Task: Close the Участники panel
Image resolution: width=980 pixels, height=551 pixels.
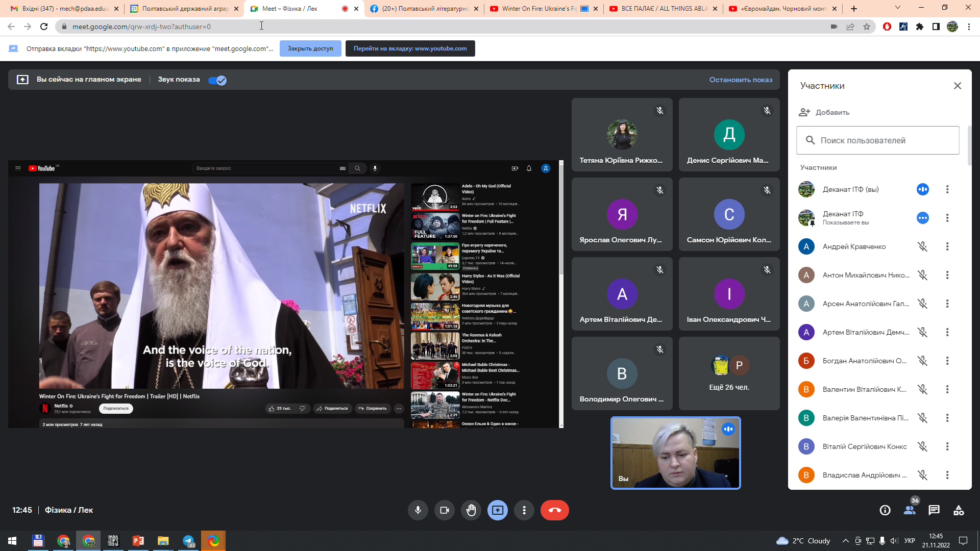Action: point(958,86)
